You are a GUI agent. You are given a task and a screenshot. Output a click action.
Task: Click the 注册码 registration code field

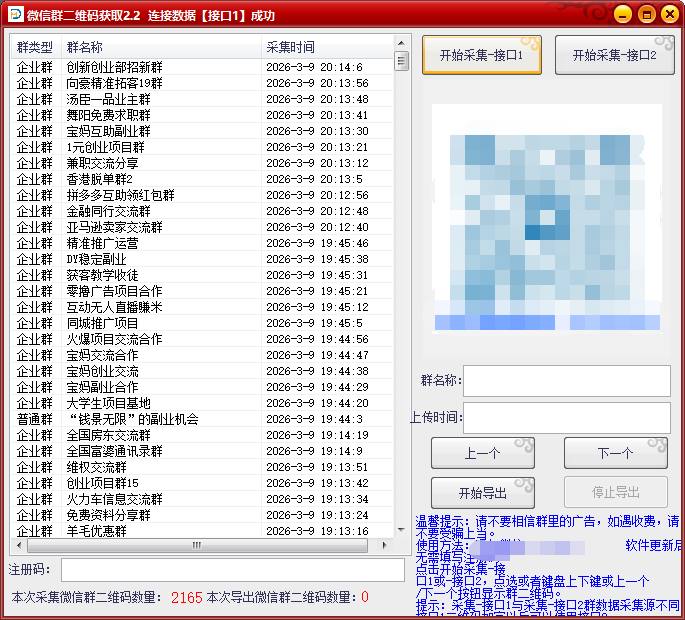pyautogui.click(x=232, y=570)
